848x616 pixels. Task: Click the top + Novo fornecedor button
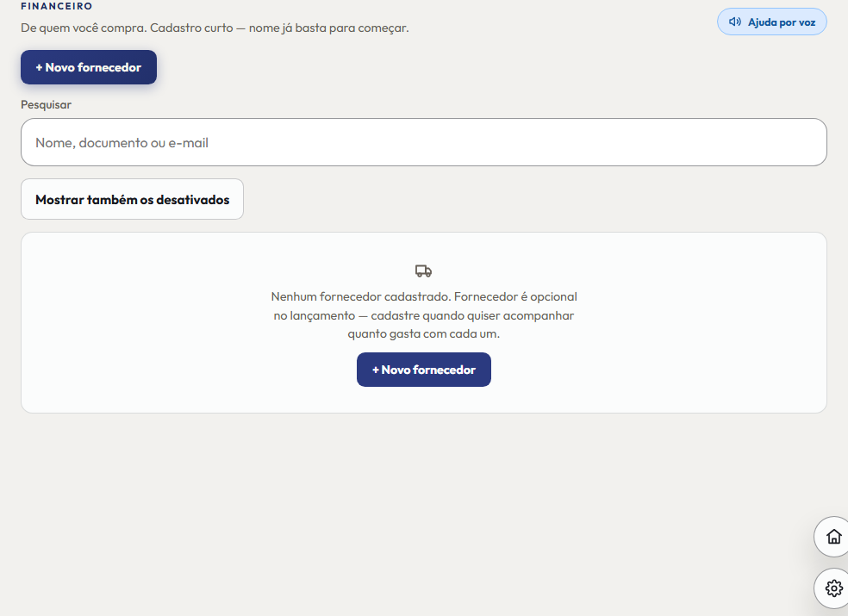coord(89,67)
